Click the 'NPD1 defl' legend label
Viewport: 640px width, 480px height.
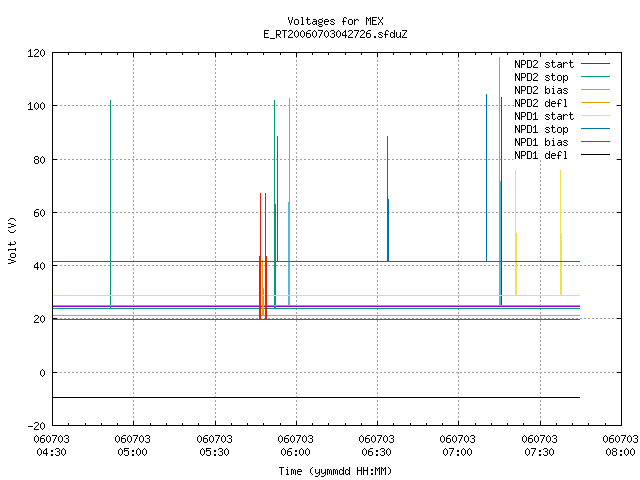pyautogui.click(x=541, y=156)
